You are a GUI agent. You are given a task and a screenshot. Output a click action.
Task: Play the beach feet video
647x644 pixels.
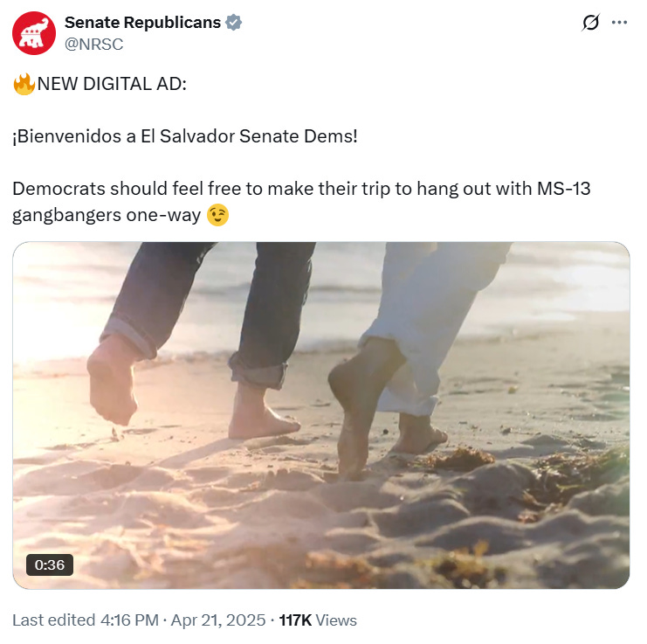[x=321, y=415]
